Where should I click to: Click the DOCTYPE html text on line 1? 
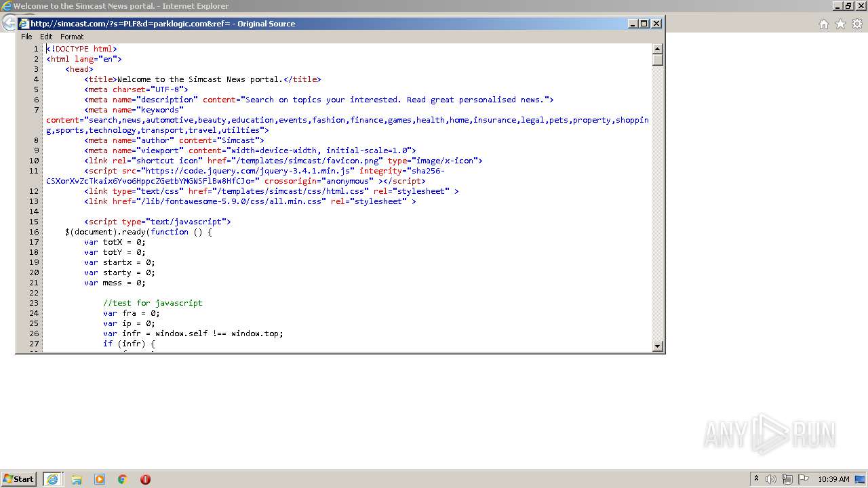pos(81,49)
